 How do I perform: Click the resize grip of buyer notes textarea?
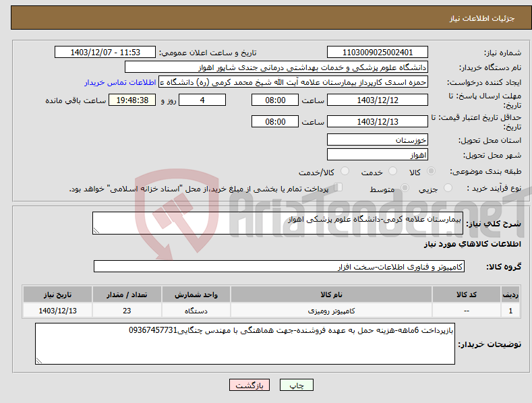click(x=39, y=361)
